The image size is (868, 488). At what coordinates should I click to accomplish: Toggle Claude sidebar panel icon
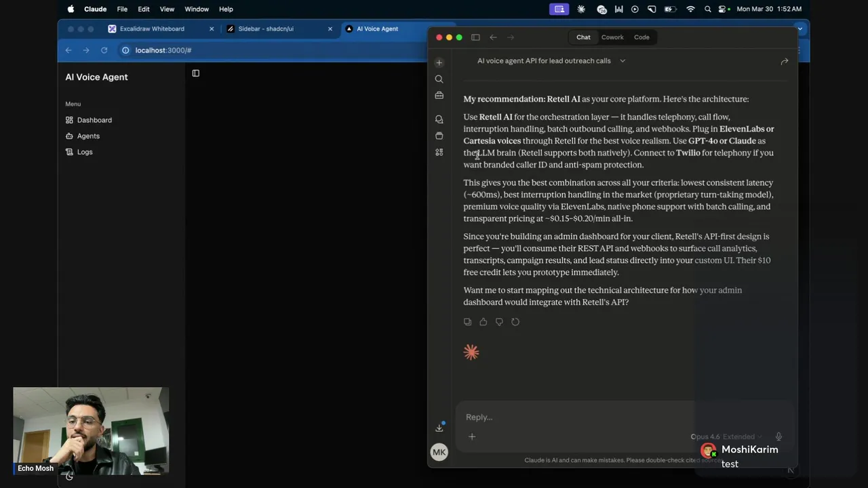(x=475, y=37)
